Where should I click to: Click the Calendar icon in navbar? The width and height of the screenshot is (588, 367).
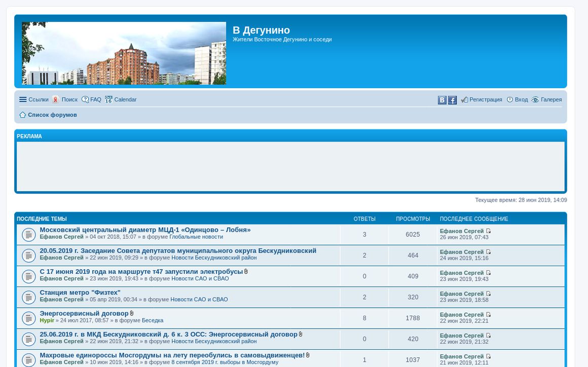(108, 99)
